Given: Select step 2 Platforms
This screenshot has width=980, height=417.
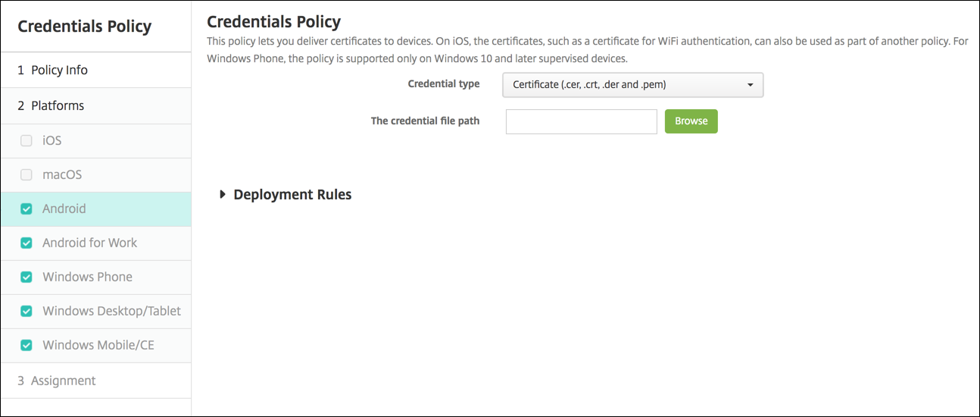Looking at the screenshot, I should click(58, 105).
